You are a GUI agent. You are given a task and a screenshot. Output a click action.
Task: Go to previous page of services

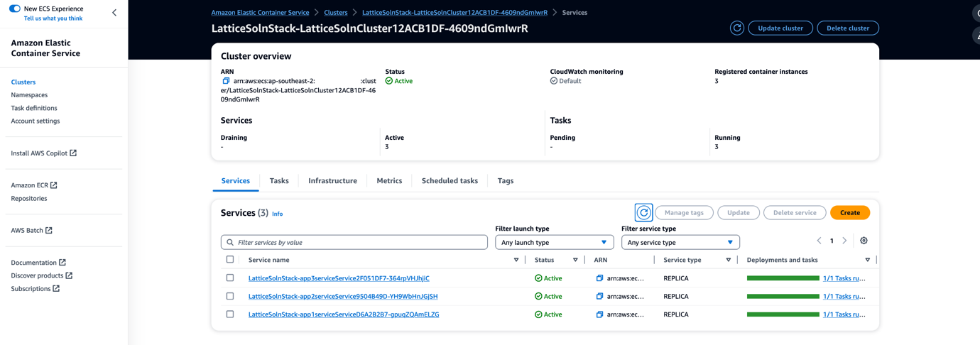click(819, 241)
